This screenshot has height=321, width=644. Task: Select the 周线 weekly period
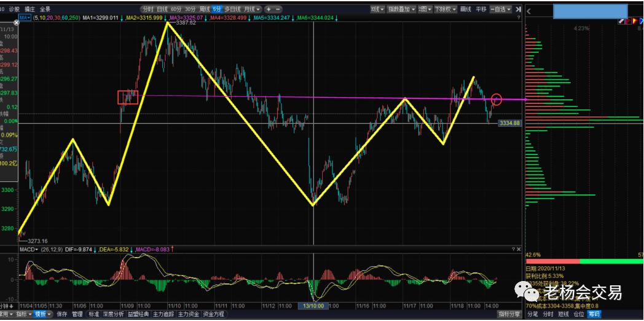[x=205, y=9]
